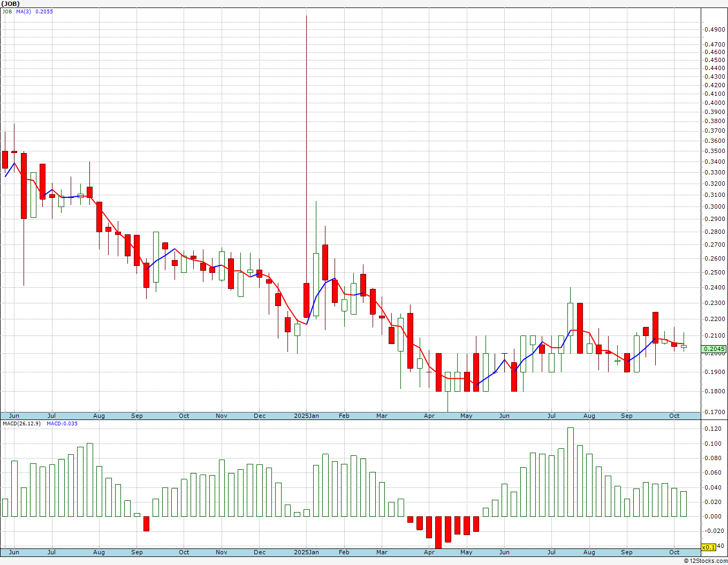Viewport: 728px width, 565px height.
Task: Click Feb on the MACD time axis
Action: pyautogui.click(x=344, y=552)
